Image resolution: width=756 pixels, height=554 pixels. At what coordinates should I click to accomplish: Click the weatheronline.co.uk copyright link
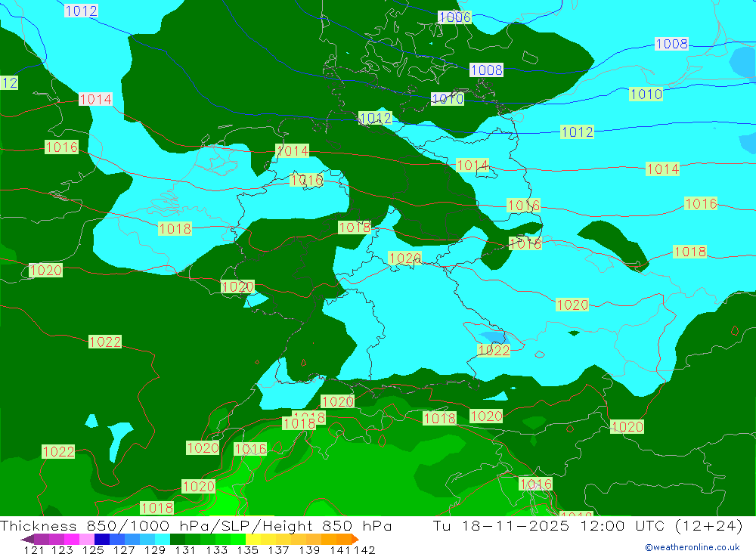click(x=692, y=547)
